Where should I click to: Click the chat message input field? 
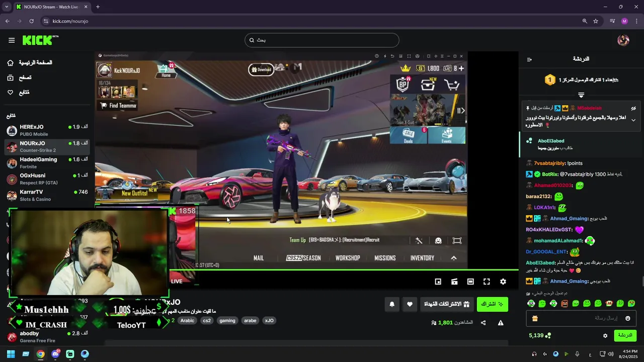point(581,318)
